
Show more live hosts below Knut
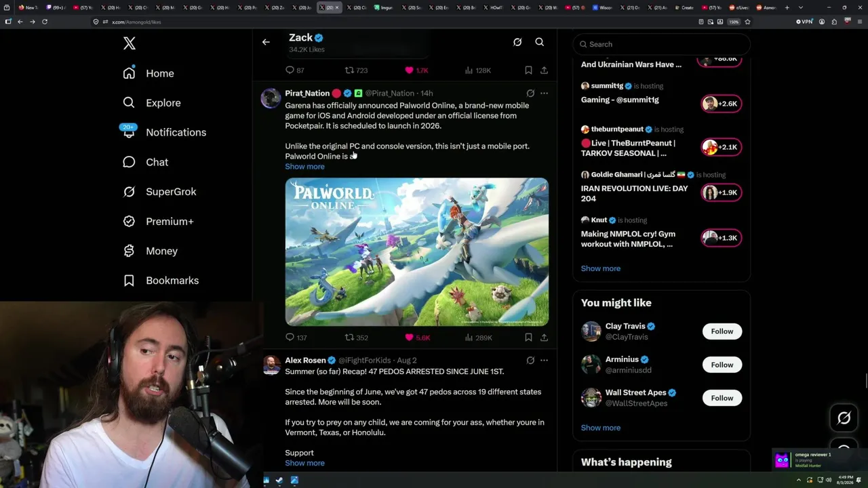tap(600, 268)
